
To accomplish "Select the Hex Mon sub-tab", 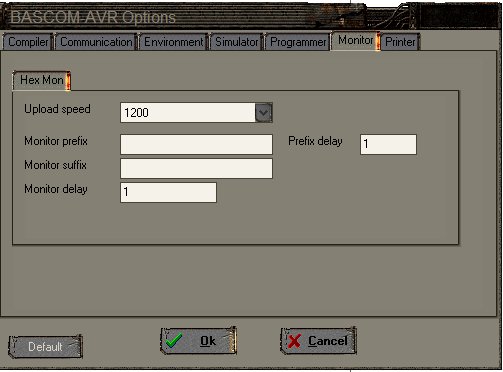I will [42, 80].
